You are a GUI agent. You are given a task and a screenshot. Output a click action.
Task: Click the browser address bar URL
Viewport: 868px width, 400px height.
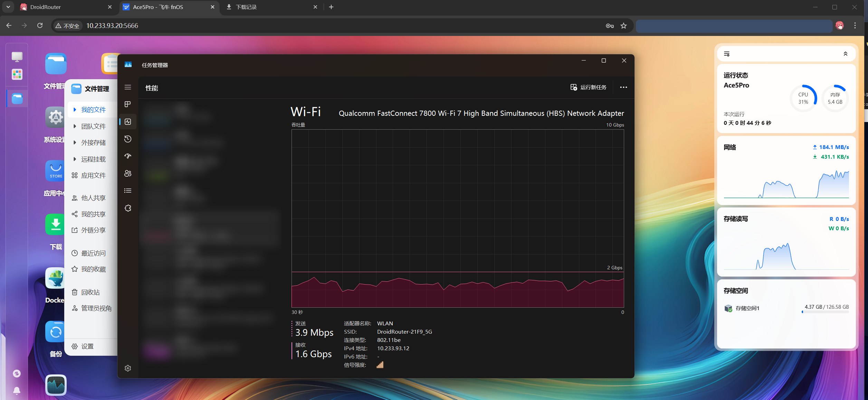point(112,26)
